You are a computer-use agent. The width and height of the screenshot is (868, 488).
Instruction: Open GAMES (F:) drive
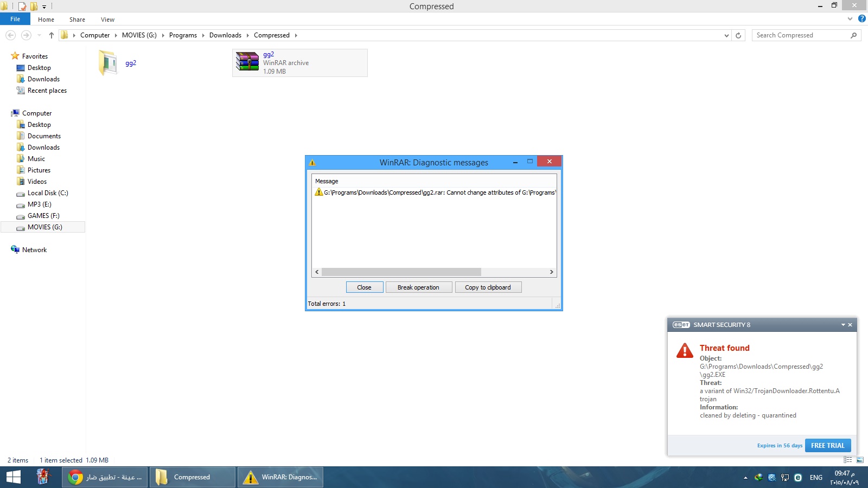tap(43, 216)
